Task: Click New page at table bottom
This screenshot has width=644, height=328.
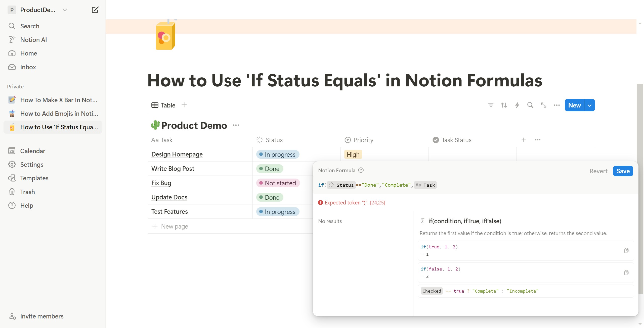Action: 170,226
